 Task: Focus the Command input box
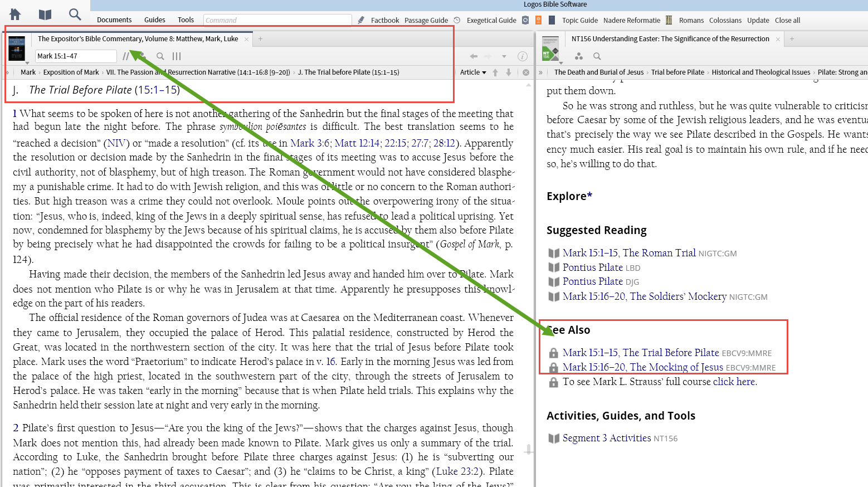(x=277, y=20)
